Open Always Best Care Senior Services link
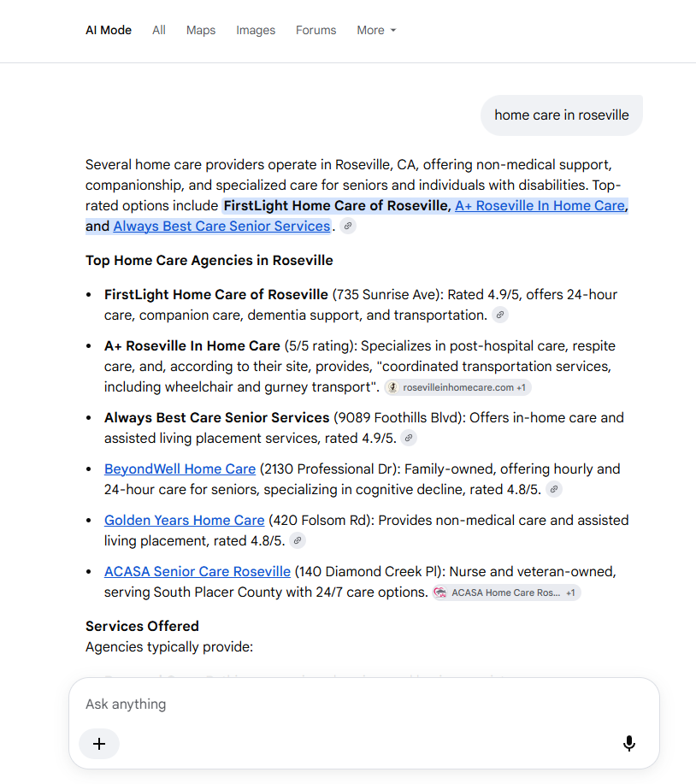Image resolution: width=696 pixels, height=784 pixels. click(221, 226)
